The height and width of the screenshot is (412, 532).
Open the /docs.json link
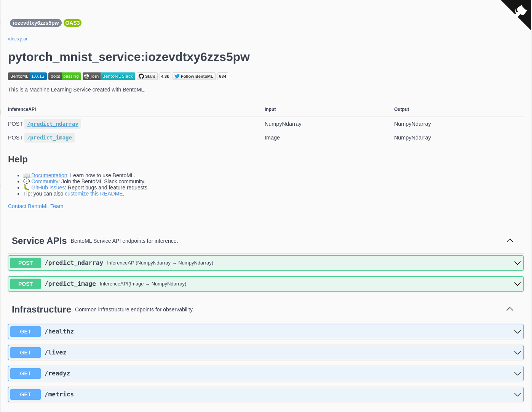pyautogui.click(x=18, y=38)
